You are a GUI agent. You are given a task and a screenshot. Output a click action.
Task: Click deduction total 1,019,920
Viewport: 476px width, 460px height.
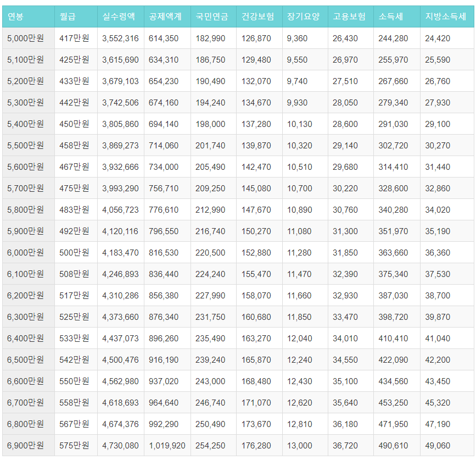coord(167,446)
